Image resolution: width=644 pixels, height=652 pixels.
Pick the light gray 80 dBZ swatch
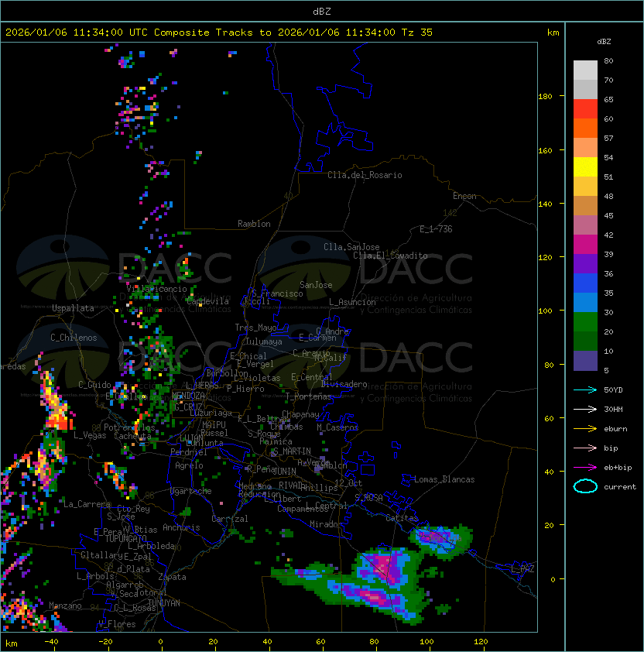coord(585,70)
